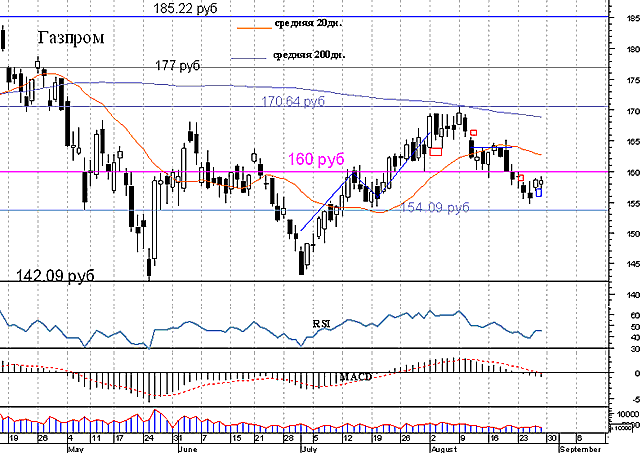Screen dimensions: 643x454
Task: Click the magenta 160 руб label
Action: [316, 159]
